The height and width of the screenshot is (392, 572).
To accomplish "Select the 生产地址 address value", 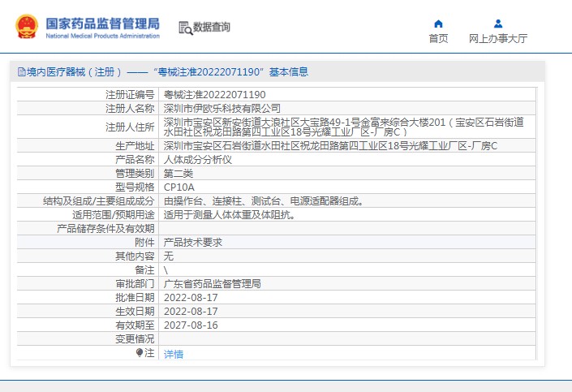I will (x=330, y=146).
